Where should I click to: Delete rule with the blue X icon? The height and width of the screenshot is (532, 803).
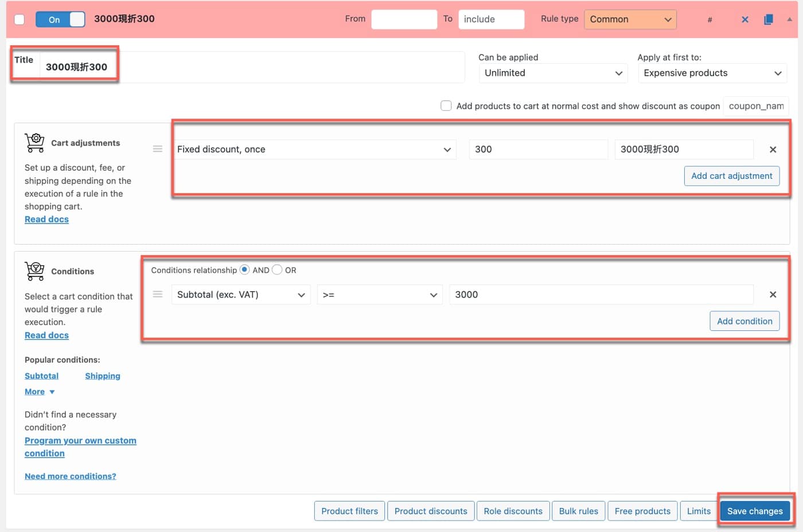coord(744,19)
